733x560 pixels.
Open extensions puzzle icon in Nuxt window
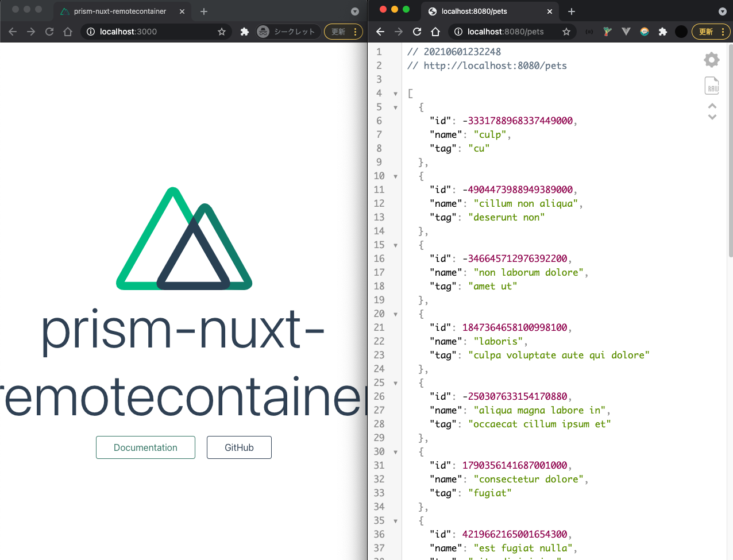coord(245,32)
